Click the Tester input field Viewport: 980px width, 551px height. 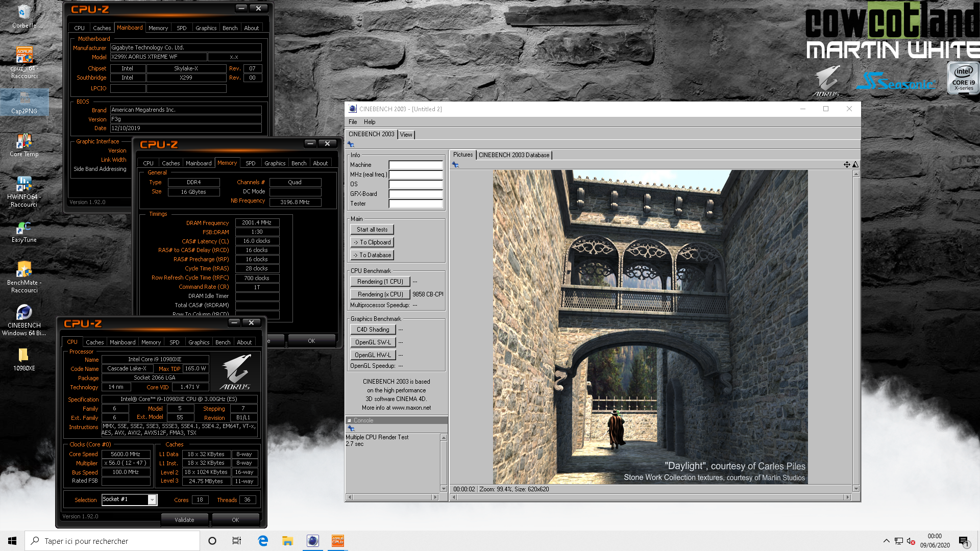tap(415, 204)
